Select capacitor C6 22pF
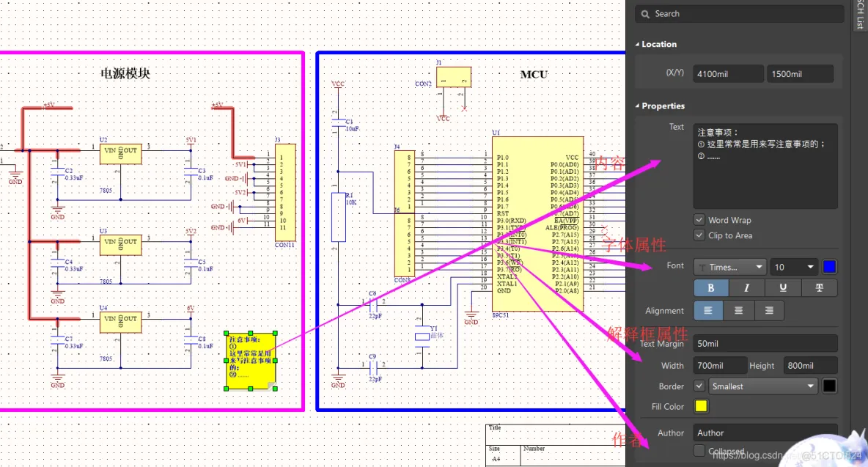 372,304
